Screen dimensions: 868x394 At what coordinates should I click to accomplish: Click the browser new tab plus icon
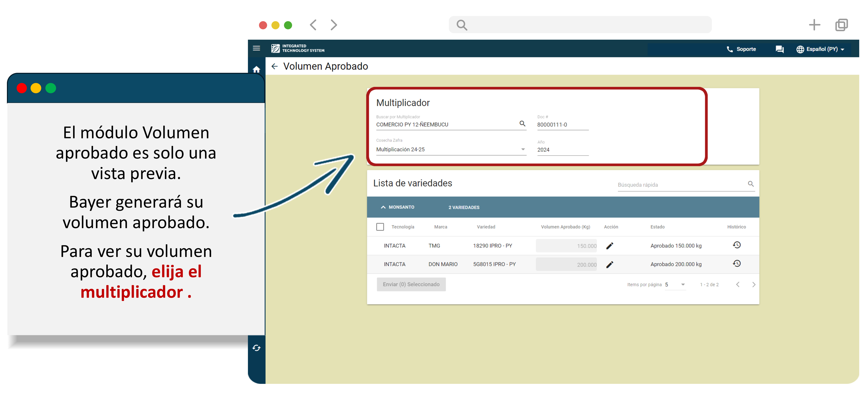pyautogui.click(x=814, y=25)
